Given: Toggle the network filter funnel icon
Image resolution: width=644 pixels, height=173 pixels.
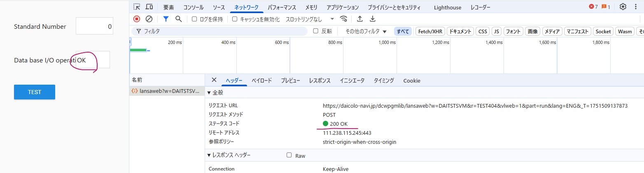Looking at the screenshot, I should [x=166, y=19].
